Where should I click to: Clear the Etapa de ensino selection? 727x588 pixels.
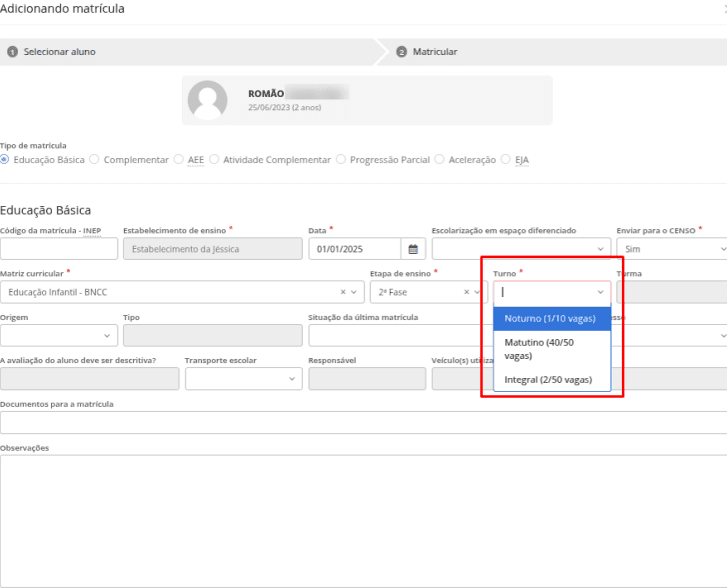coord(466,292)
